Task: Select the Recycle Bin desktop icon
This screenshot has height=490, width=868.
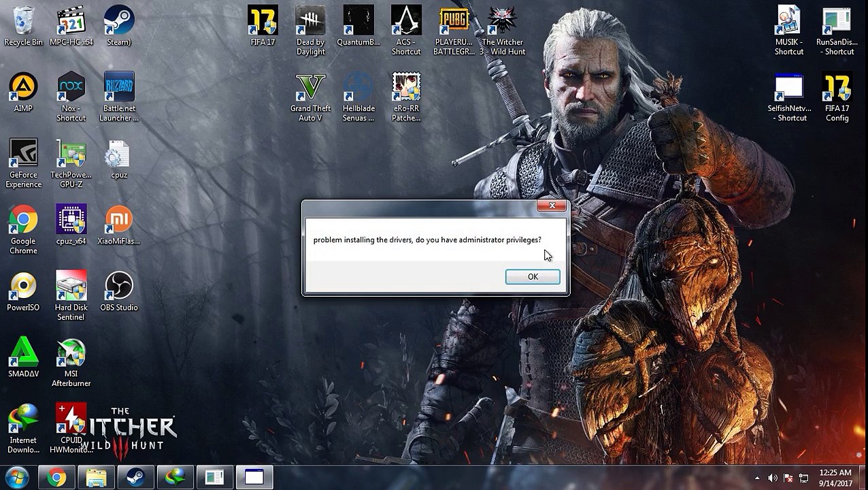Action: pos(23,27)
